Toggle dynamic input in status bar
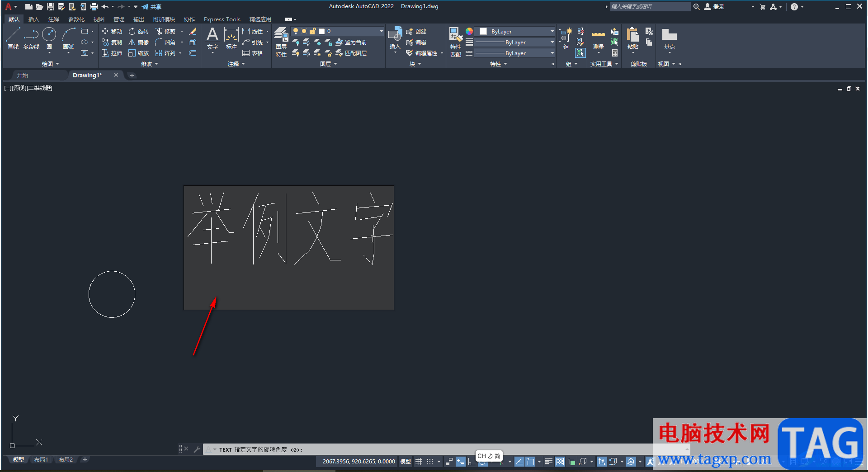Image resolution: width=868 pixels, height=472 pixels. tap(461, 462)
